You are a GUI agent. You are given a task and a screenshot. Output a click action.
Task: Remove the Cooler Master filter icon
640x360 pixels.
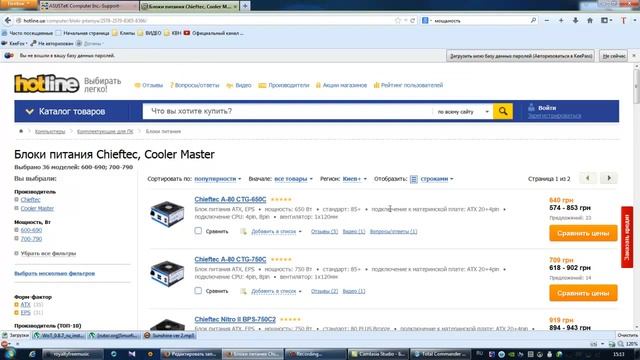click(16, 208)
